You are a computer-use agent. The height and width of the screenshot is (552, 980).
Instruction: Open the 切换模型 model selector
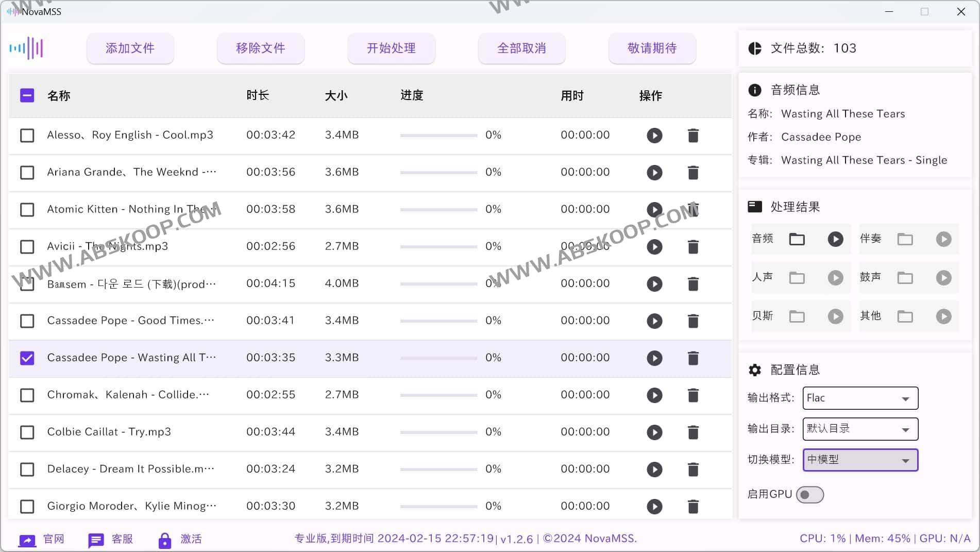point(859,460)
